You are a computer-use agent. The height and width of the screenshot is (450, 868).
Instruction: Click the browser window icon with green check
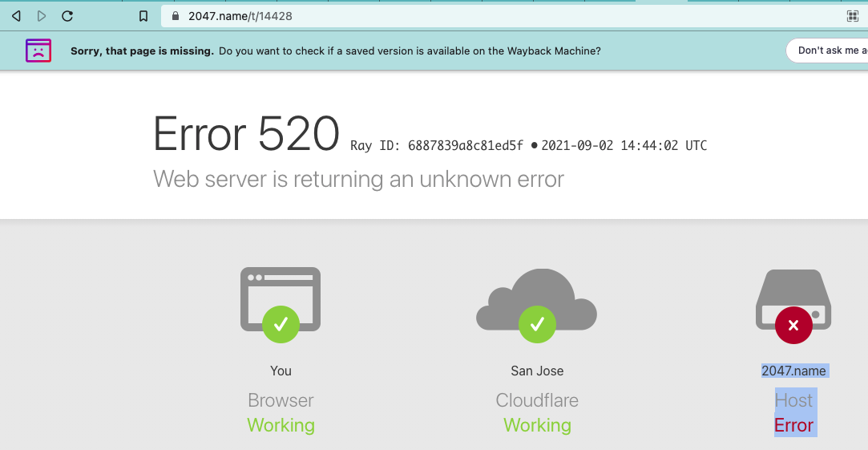(281, 305)
